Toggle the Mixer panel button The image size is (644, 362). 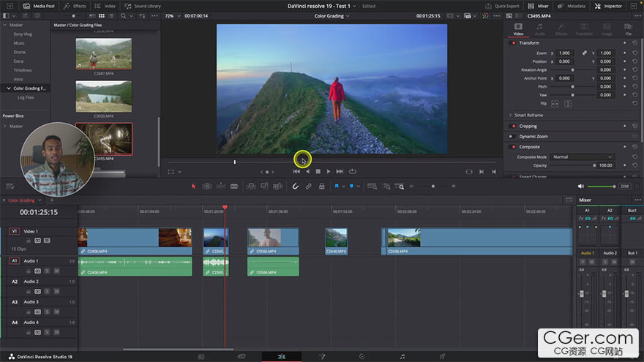[x=538, y=6]
